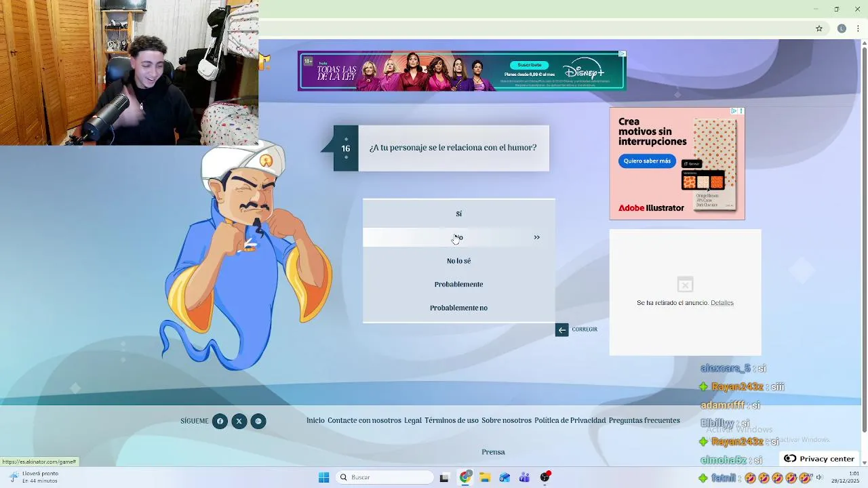Open the Windows Start menu

323,477
